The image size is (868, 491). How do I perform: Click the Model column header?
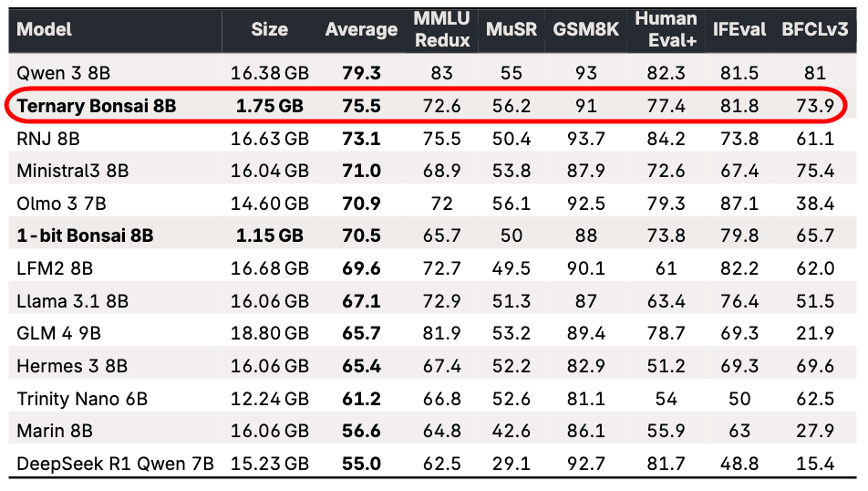(x=45, y=29)
